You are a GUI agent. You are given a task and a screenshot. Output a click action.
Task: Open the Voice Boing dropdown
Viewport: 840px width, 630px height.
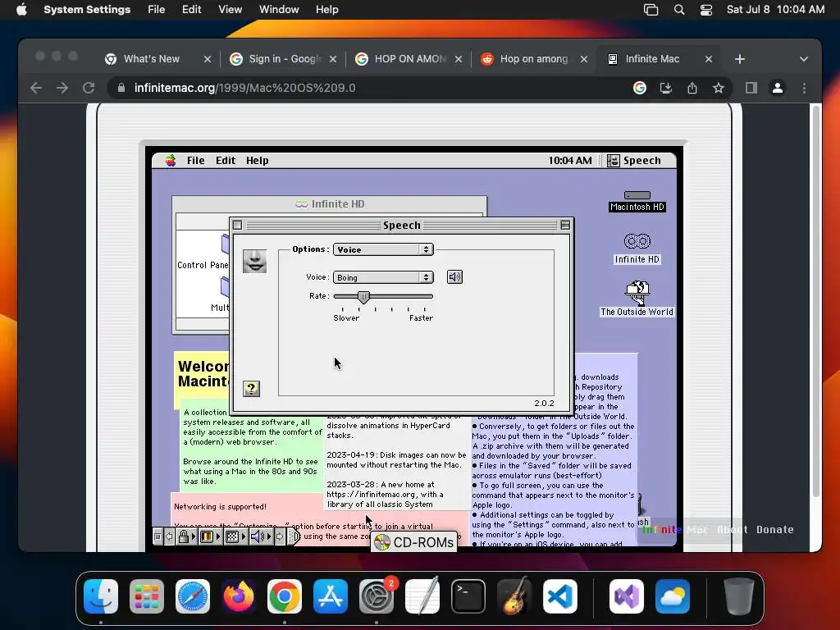[383, 277]
